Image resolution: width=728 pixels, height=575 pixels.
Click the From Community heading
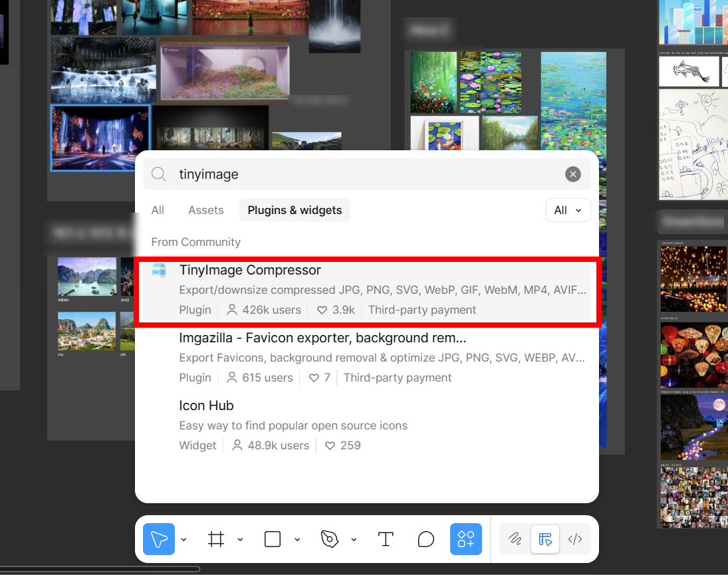tap(196, 242)
